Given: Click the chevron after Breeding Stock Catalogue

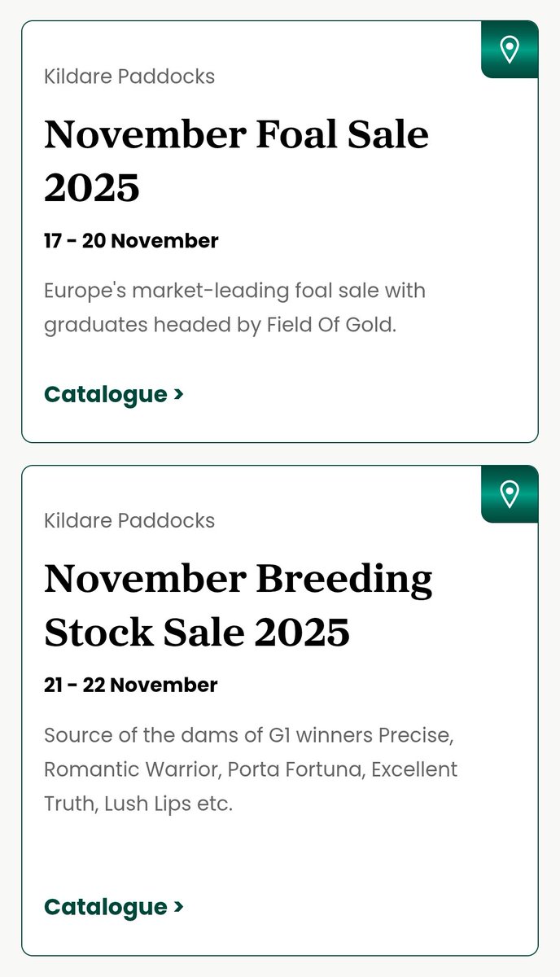Looking at the screenshot, I should [178, 908].
